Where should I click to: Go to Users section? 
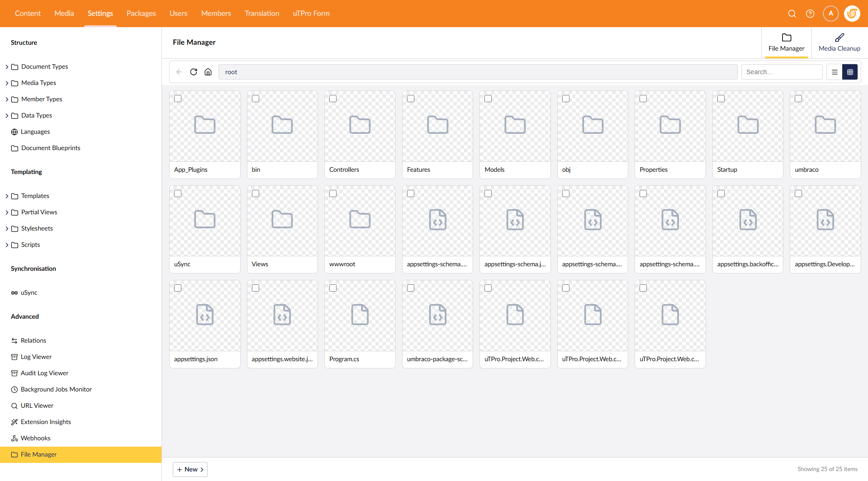click(x=178, y=14)
